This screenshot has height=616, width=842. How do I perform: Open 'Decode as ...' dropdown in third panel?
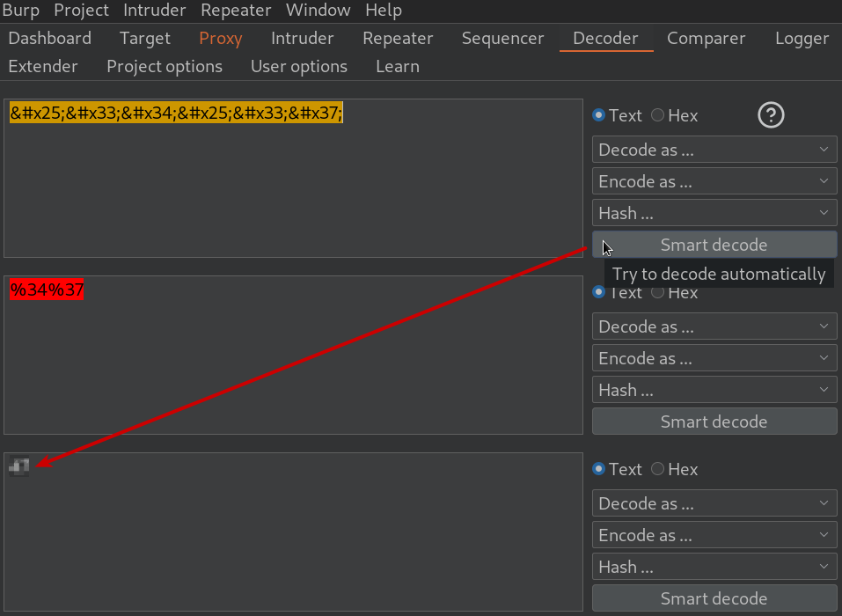tap(714, 503)
